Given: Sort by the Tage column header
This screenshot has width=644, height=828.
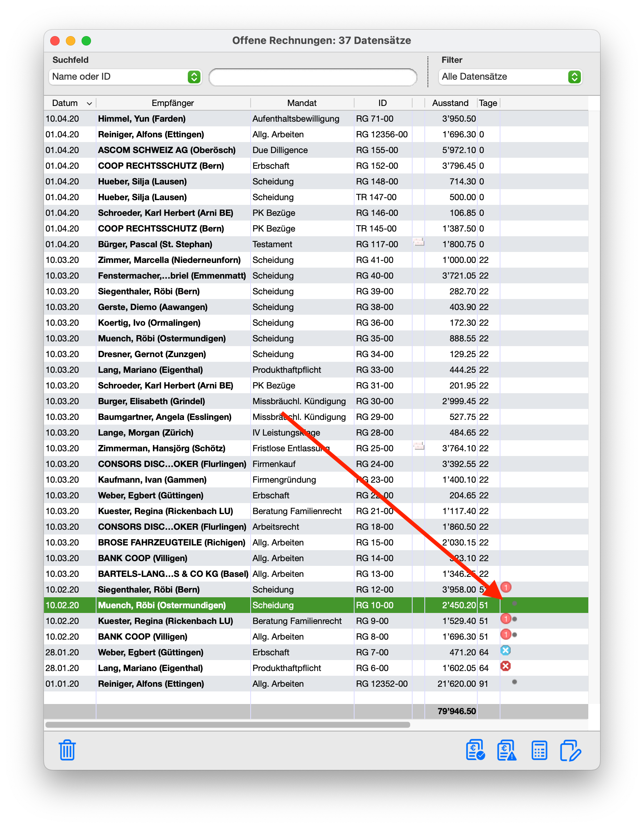Looking at the screenshot, I should (x=488, y=103).
